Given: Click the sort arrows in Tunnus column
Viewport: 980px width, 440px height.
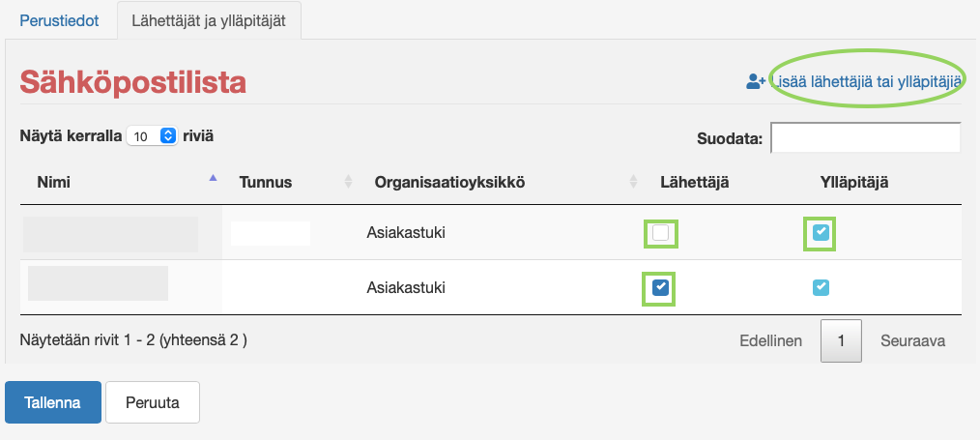Looking at the screenshot, I should pos(348,182).
